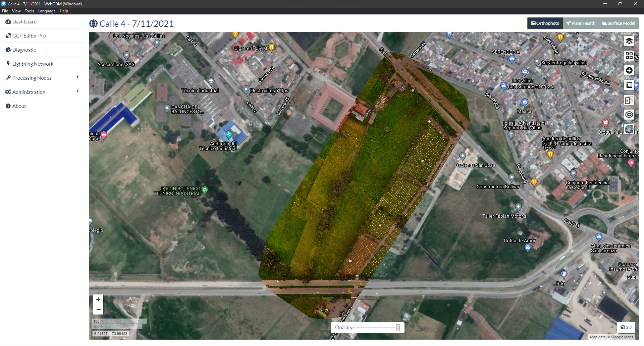Switch to Plant Health view
This screenshot has height=346, width=644.
point(581,23)
